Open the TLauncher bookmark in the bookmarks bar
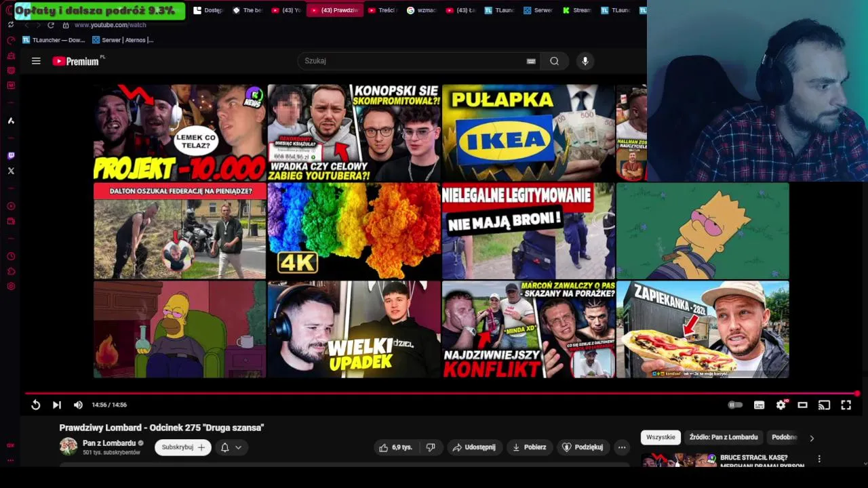The width and height of the screenshot is (868, 488). coord(54,40)
